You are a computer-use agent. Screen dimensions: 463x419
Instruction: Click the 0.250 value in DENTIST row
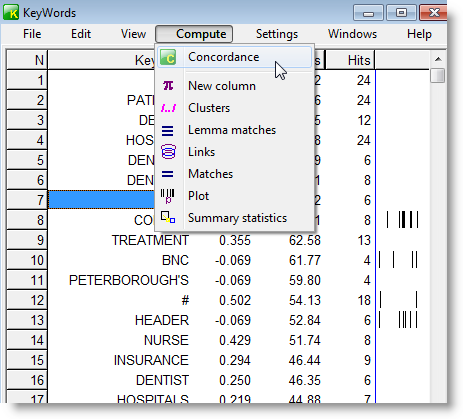pyautogui.click(x=235, y=380)
